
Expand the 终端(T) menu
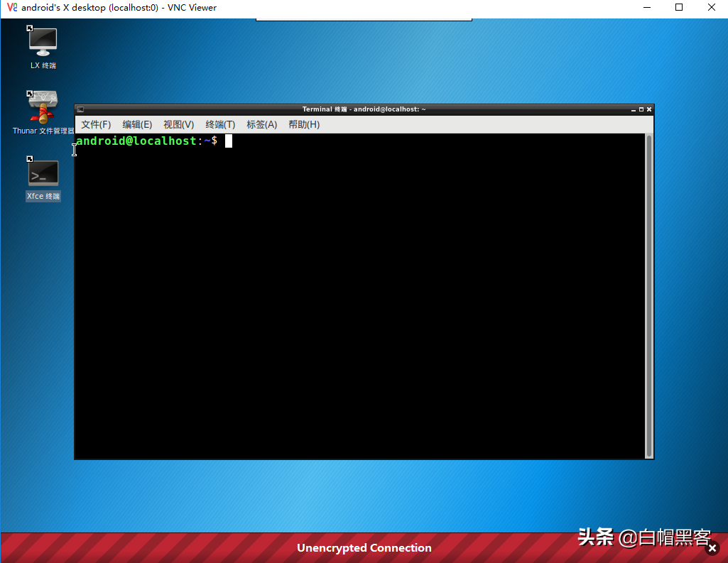[220, 125]
